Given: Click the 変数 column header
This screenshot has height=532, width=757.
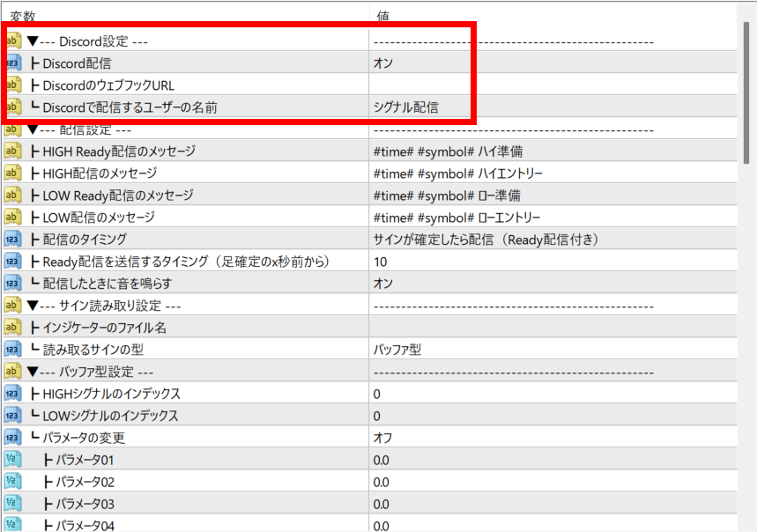Looking at the screenshot, I should 21,15.
